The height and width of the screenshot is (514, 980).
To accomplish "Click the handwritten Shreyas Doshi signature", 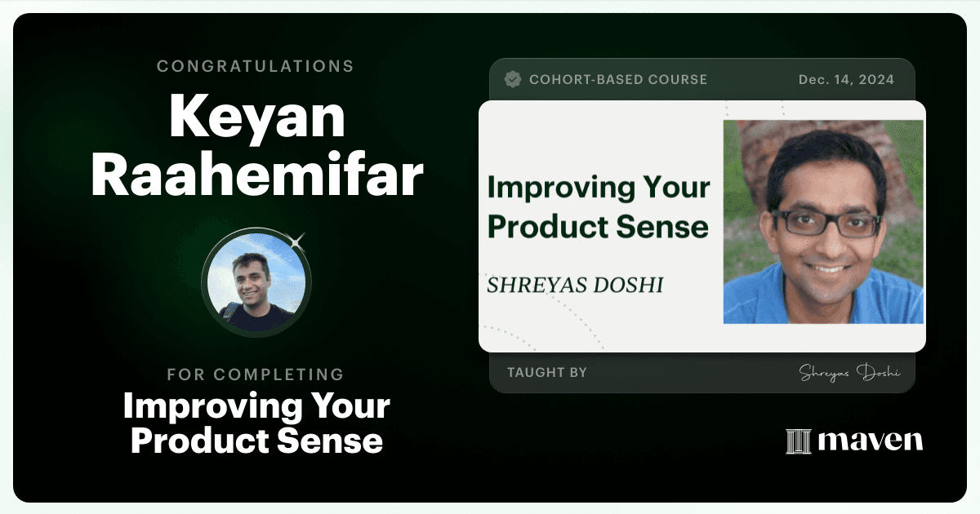I will 849,373.
